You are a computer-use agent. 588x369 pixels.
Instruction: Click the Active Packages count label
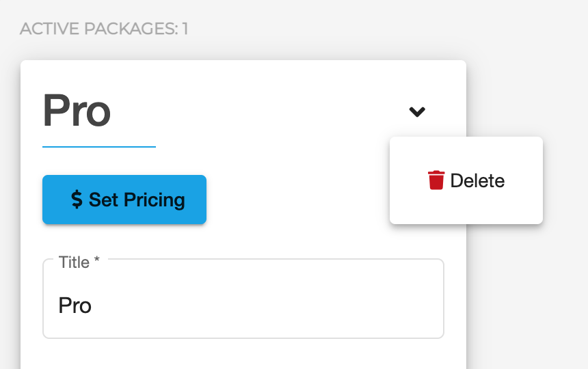104,29
